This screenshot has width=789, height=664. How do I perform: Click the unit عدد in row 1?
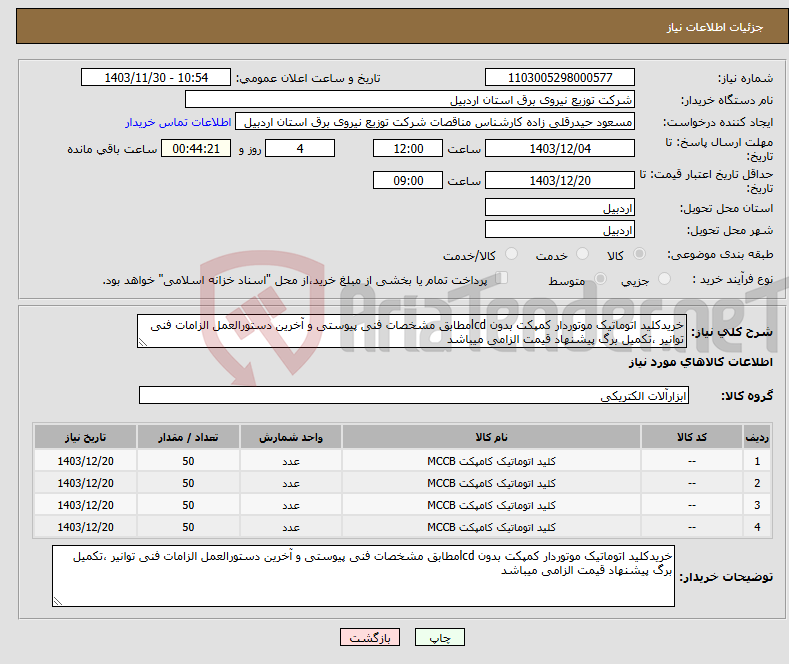(x=291, y=461)
